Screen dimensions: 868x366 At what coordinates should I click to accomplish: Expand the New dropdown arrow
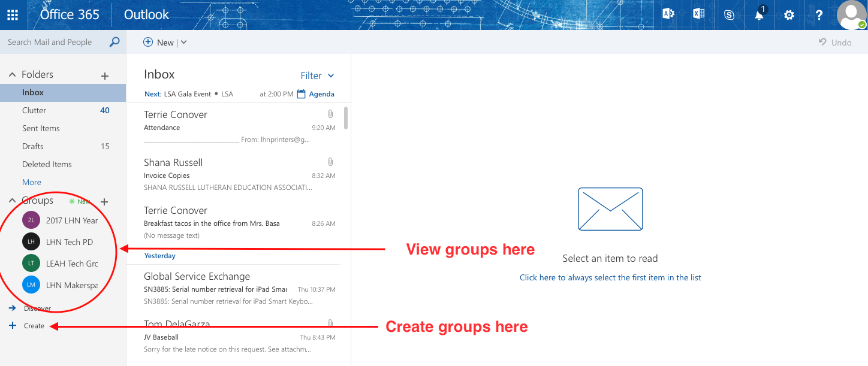click(183, 42)
